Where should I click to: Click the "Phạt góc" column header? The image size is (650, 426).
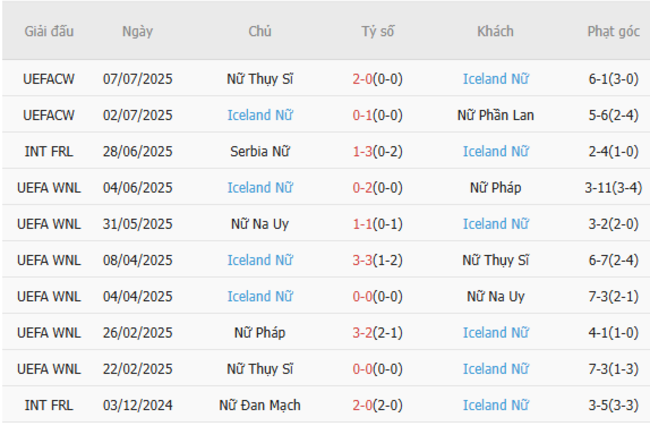pos(613,32)
